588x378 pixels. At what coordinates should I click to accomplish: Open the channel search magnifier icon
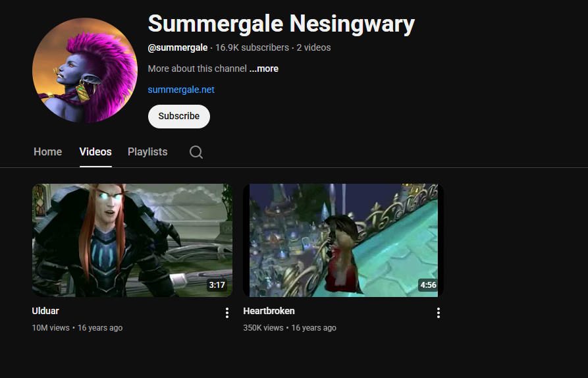click(196, 152)
